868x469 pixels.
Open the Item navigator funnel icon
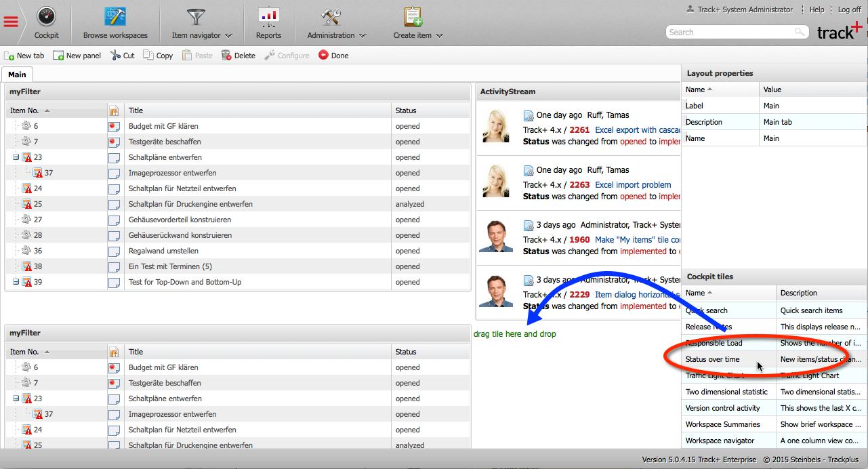coord(197,17)
